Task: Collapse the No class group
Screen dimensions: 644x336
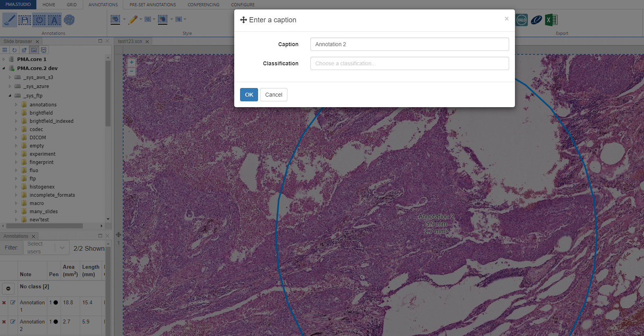Action: point(8,288)
